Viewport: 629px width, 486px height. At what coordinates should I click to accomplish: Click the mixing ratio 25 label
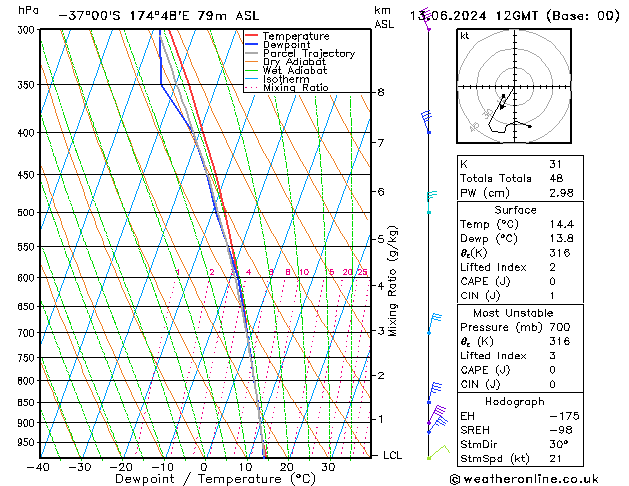362,272
